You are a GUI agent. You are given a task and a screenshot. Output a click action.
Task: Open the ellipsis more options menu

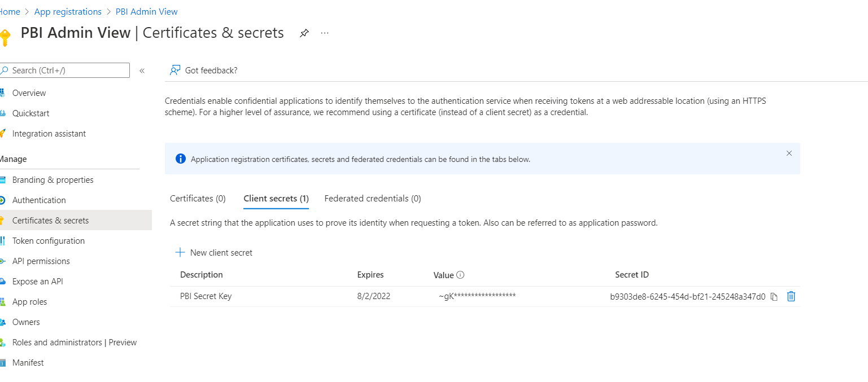pos(325,33)
